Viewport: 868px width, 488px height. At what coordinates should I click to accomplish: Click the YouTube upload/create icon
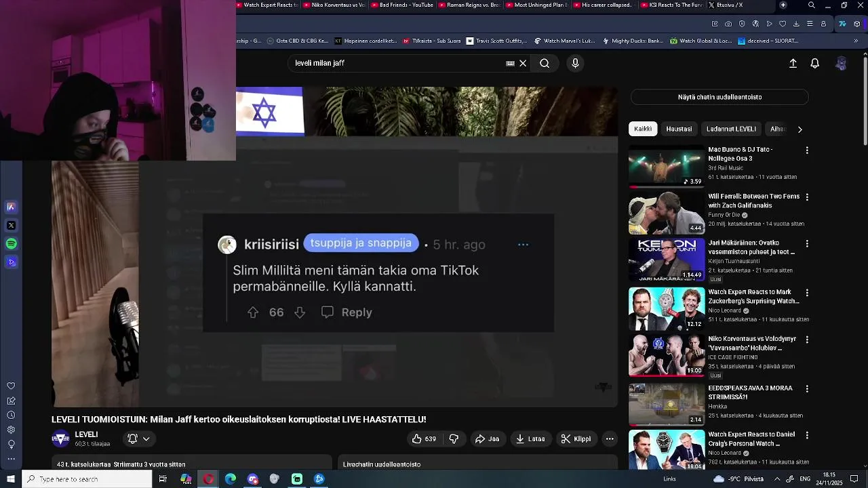coord(793,63)
